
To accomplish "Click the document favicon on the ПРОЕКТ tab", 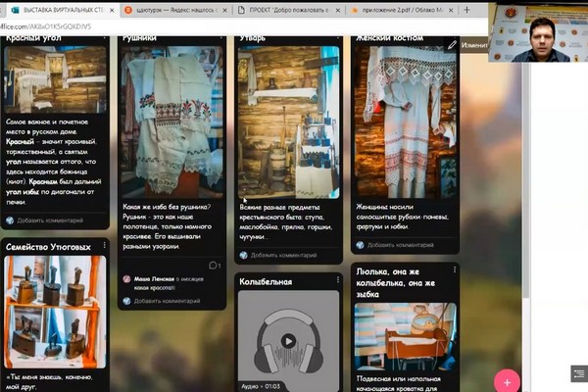I will point(241,10).
